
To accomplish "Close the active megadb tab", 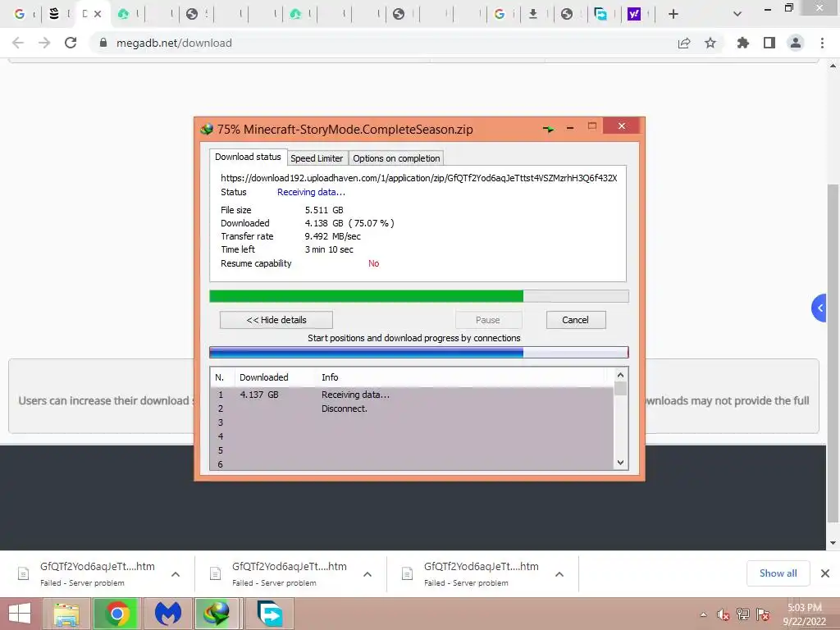I will tap(98, 14).
